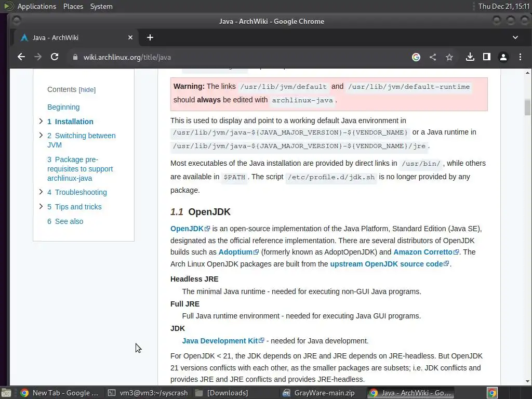The width and height of the screenshot is (532, 399).
Task: Switch to GrayWare-main.zip window
Action: tap(318, 393)
